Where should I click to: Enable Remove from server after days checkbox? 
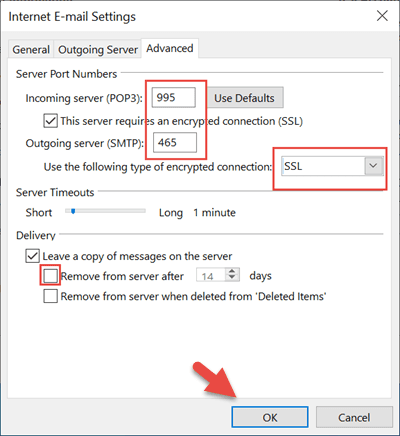coord(50,276)
